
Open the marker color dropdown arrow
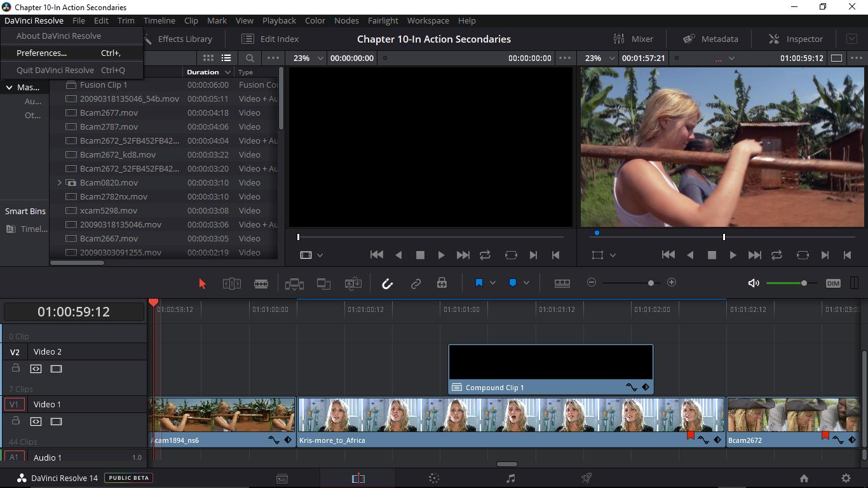[526, 283]
